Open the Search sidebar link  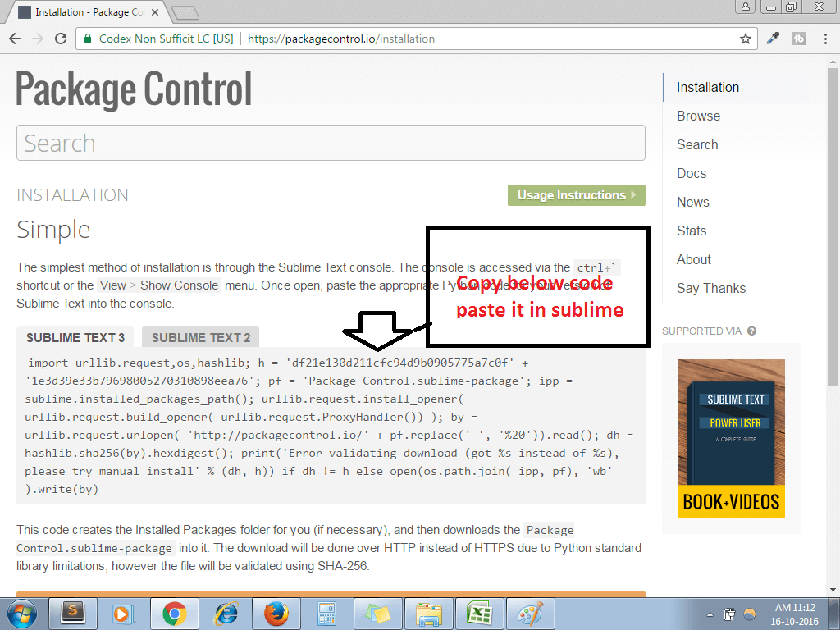[x=697, y=144]
